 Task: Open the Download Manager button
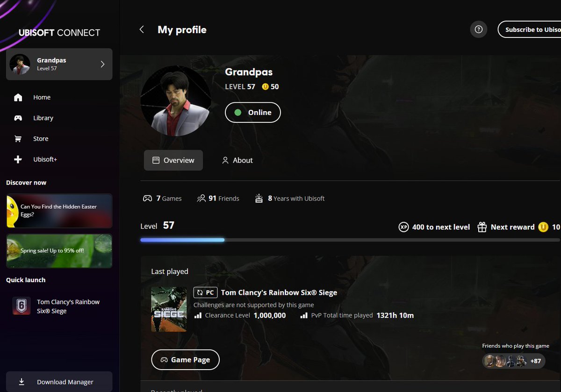(x=59, y=382)
